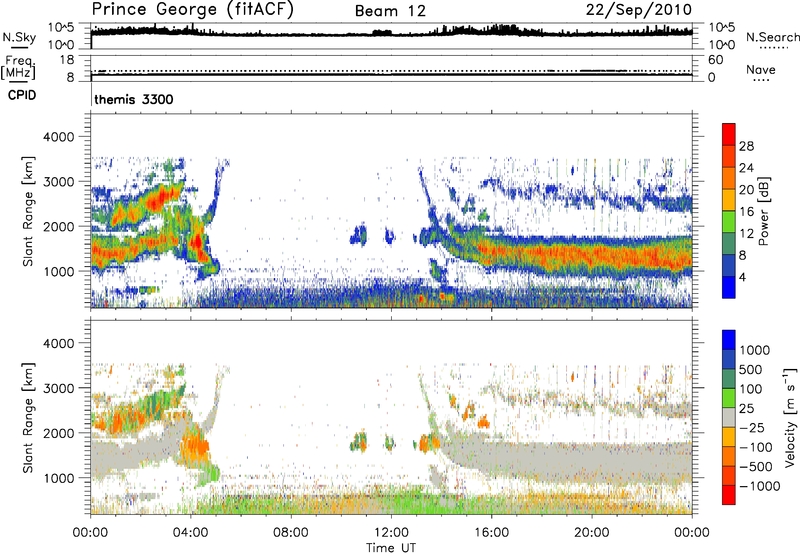800x554 pixels.
Task: Click the "−100" tick on Velocity colorbar
Action: click(756, 447)
